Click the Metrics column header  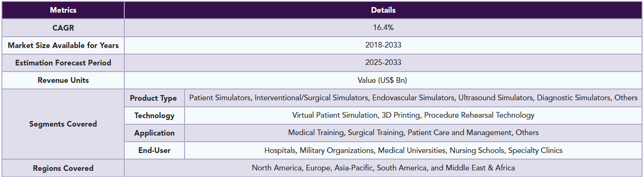[63, 10]
